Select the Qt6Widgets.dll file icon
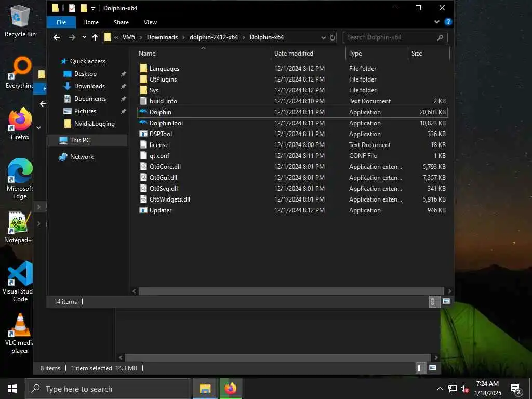The width and height of the screenshot is (532, 399). pos(143,199)
